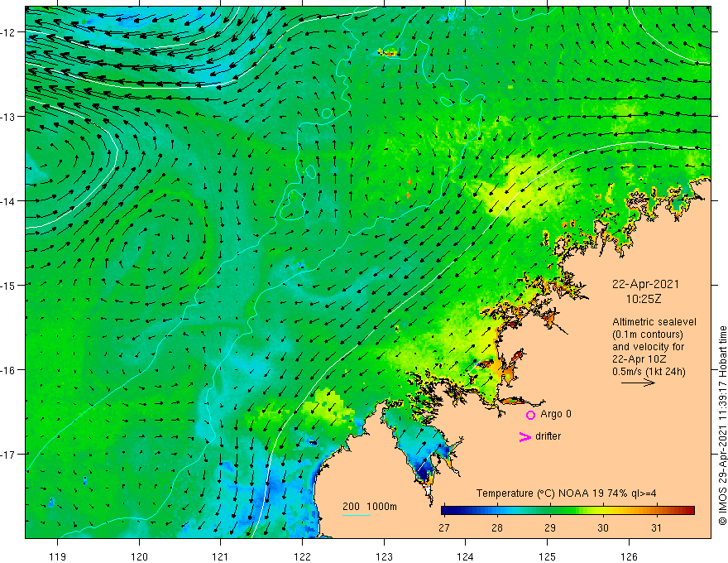Click the longitude axis label 126
Viewport: 728px width, 563px height.
tap(629, 556)
